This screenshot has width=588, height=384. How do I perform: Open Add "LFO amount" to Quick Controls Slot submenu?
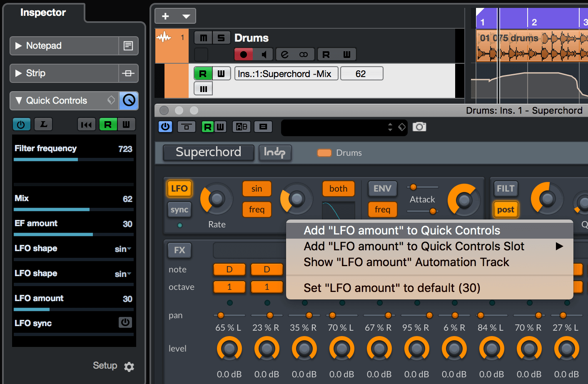(x=430, y=246)
